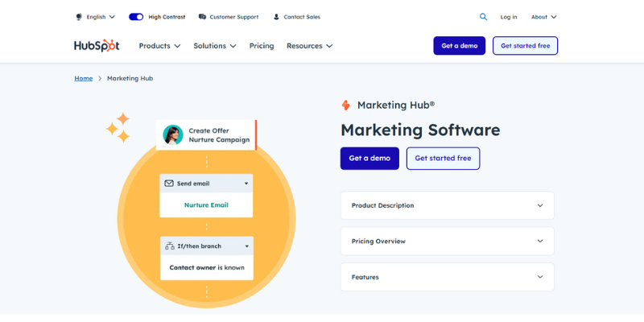Screen dimensions: 644x322
Task: Click Get started free below Marketing Software
Action: (444, 158)
